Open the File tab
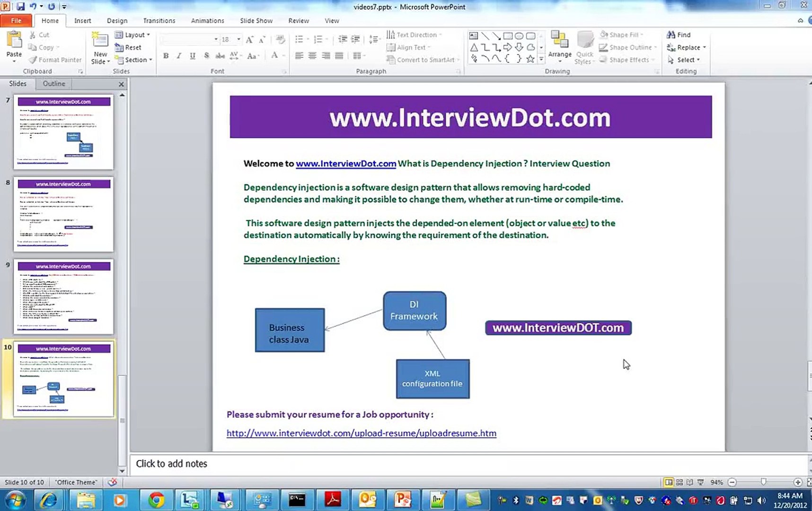 pos(16,20)
